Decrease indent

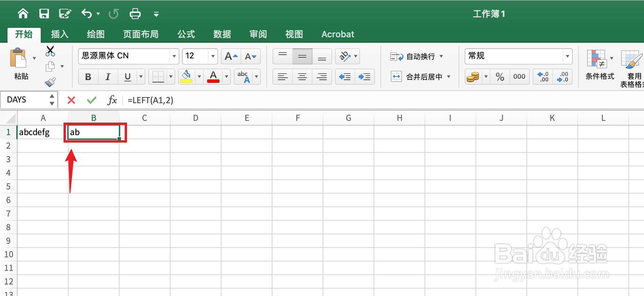click(x=345, y=77)
